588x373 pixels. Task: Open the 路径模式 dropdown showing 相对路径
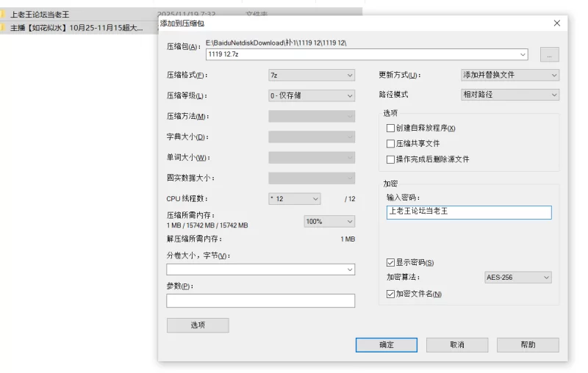click(510, 95)
